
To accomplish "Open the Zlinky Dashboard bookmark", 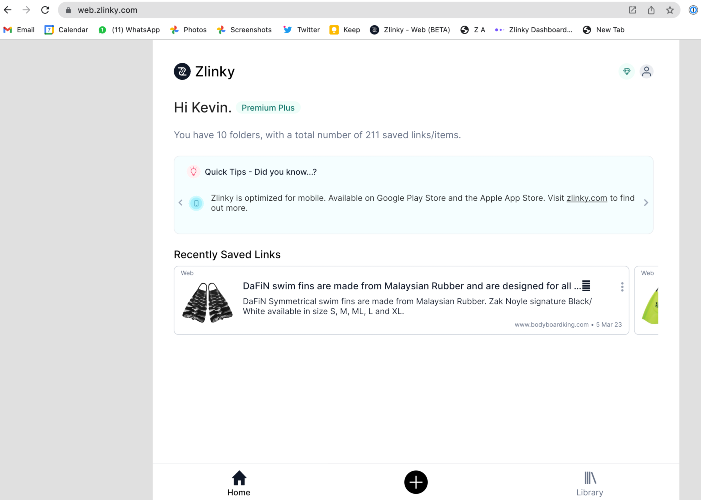I will click(x=534, y=30).
